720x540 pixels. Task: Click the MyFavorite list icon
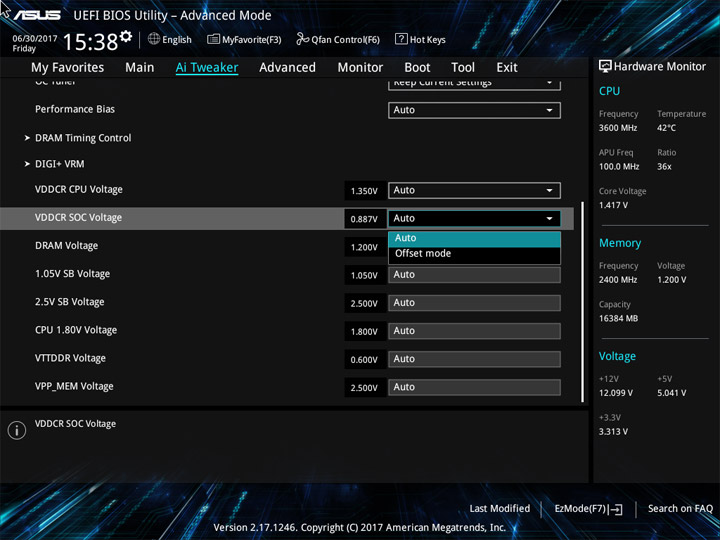(213, 39)
